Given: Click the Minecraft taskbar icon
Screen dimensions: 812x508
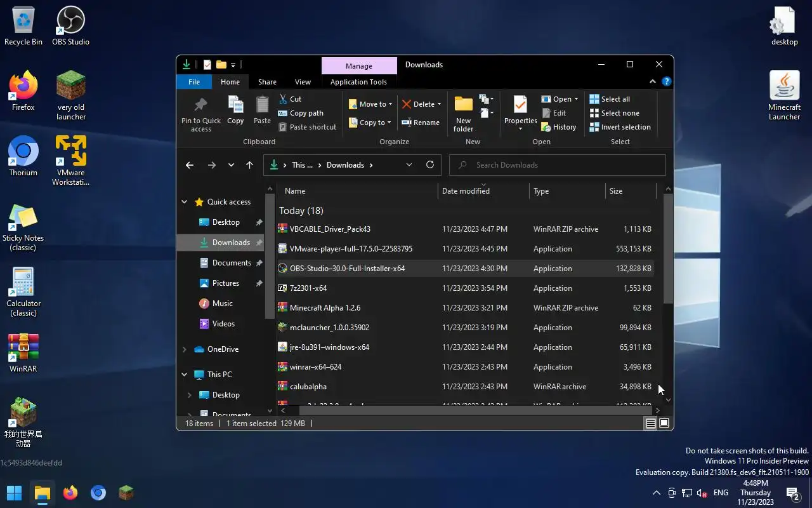Looking at the screenshot, I should pos(126,493).
